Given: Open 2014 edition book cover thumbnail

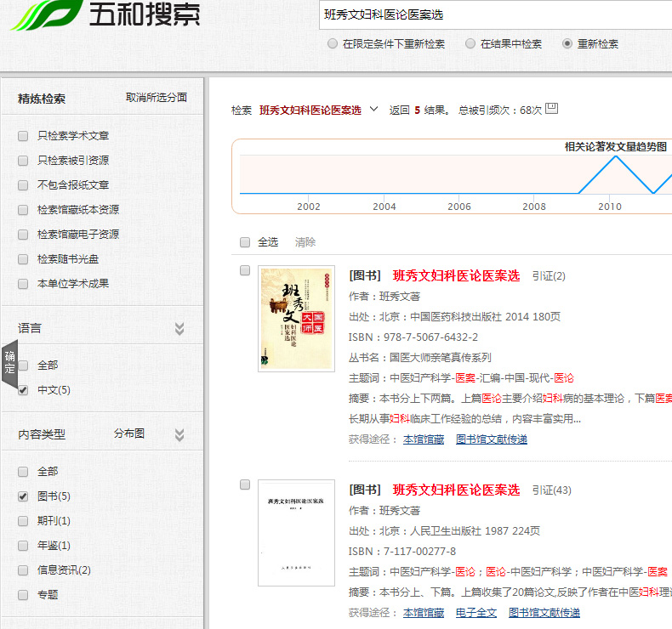Looking at the screenshot, I should point(296,319).
